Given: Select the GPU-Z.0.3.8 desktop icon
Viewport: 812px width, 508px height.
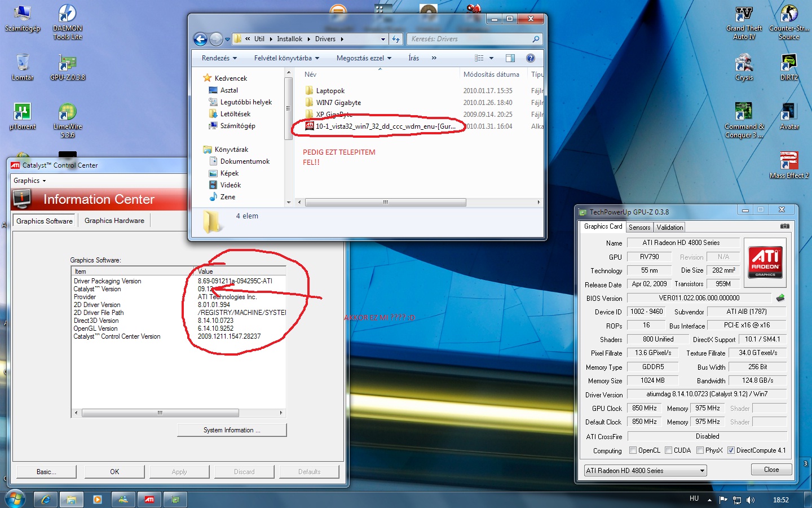Looking at the screenshot, I should 67,67.
